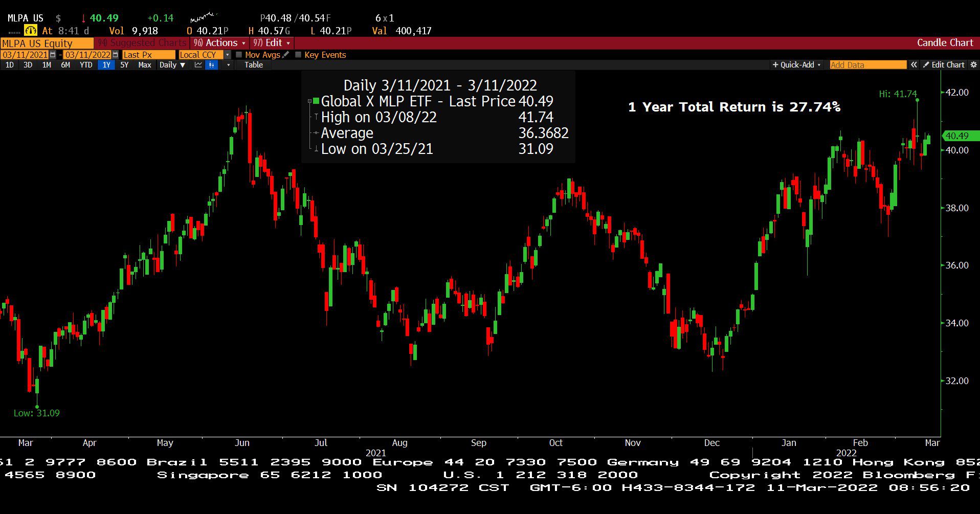Image resolution: width=980 pixels, height=514 pixels.
Task: Expand the chart type dropdown arrow
Action: click(228, 65)
